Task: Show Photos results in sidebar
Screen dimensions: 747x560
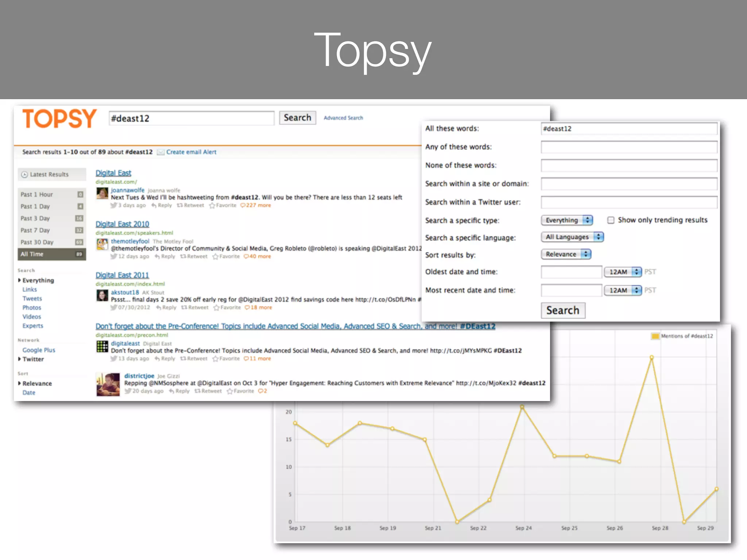Action: pyautogui.click(x=32, y=308)
